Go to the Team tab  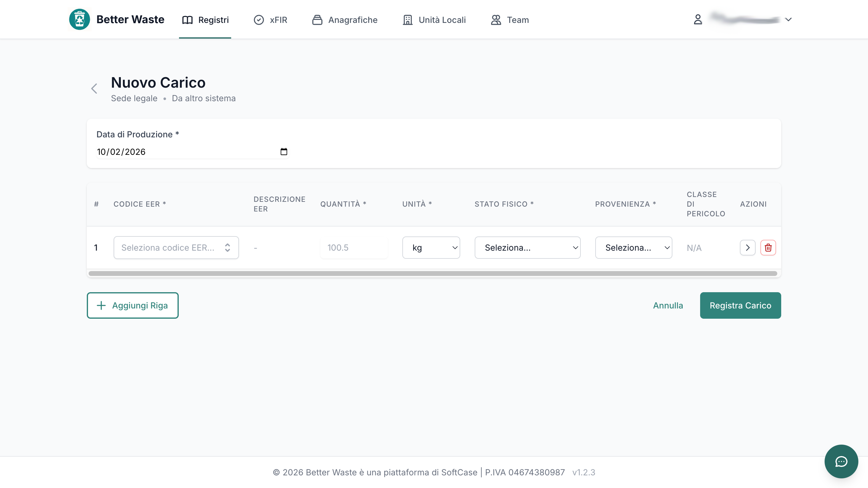(x=510, y=20)
